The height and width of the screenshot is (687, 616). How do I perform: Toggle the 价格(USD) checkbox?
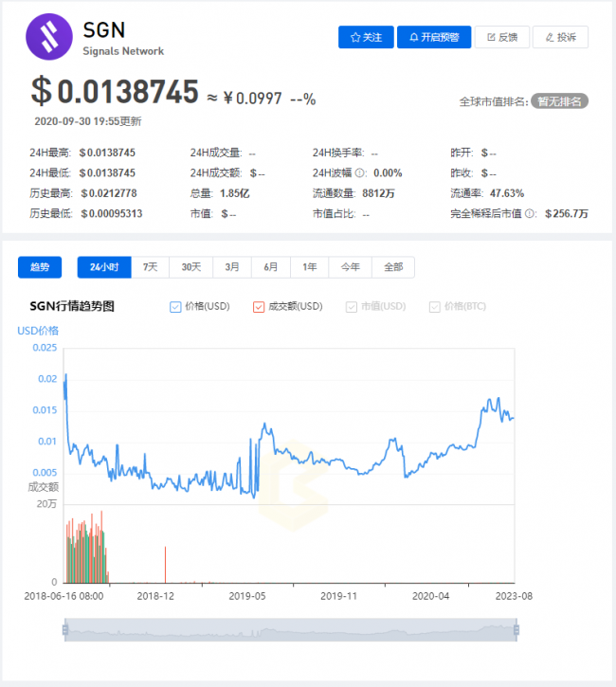(175, 307)
